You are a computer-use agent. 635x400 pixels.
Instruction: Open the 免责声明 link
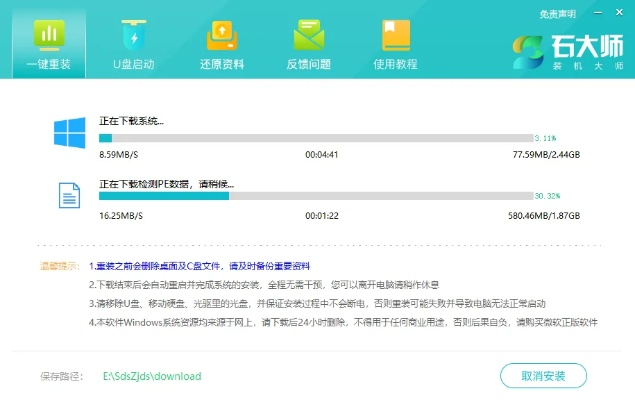pyautogui.click(x=557, y=14)
